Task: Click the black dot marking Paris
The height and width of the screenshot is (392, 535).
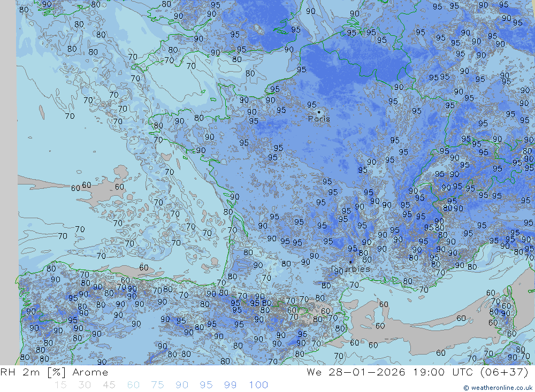Action: click(x=319, y=112)
